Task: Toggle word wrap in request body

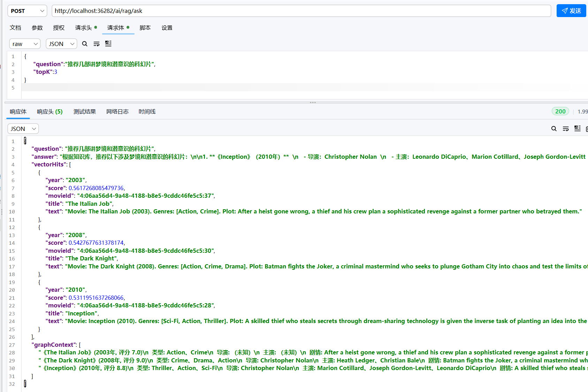Action: 97,44
